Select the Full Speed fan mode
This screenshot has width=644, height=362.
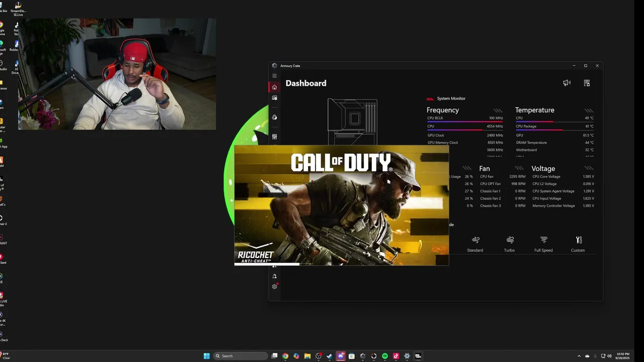pyautogui.click(x=543, y=244)
